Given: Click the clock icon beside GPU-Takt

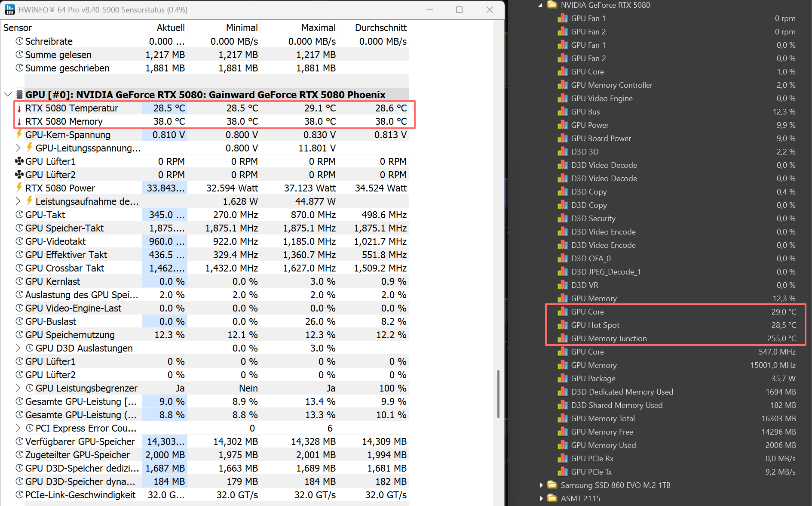Looking at the screenshot, I should point(19,215).
